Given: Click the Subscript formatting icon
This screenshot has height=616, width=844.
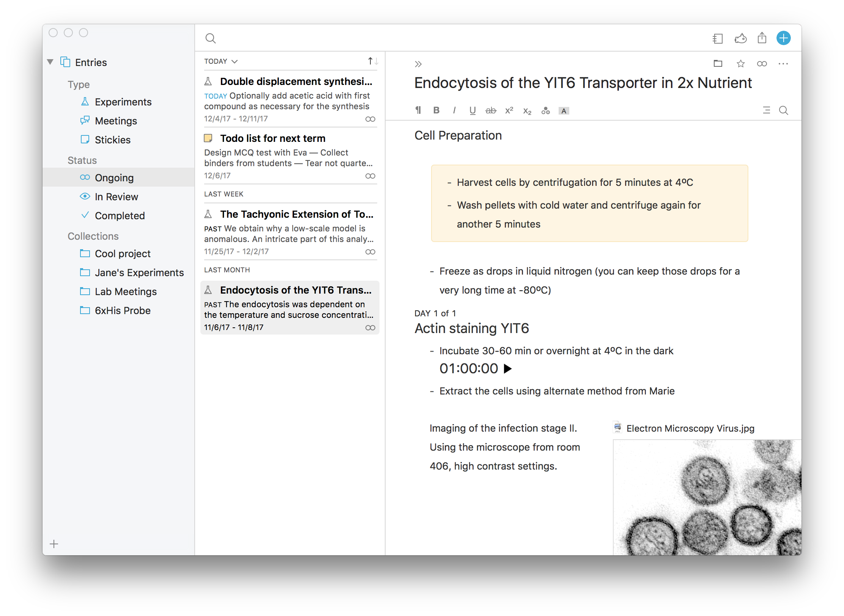Looking at the screenshot, I should (x=527, y=111).
